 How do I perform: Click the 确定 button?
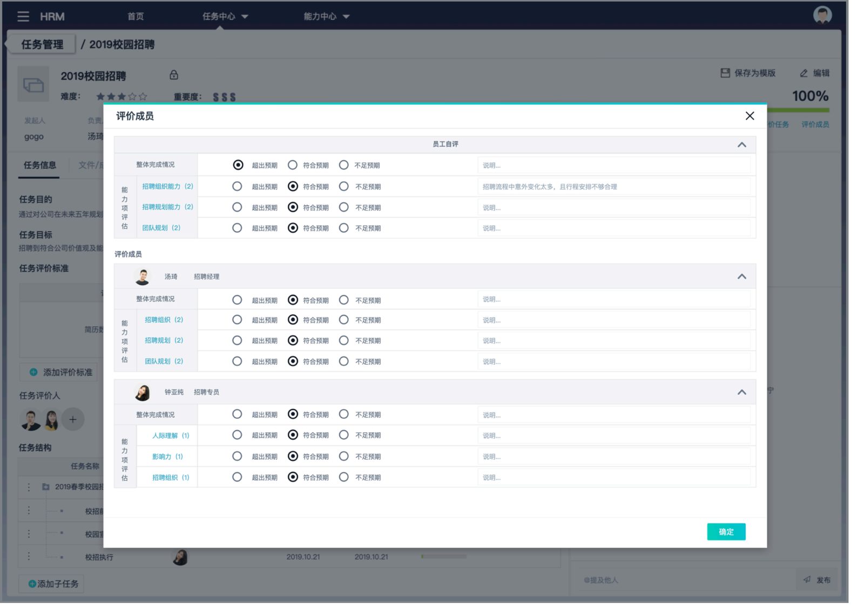(x=726, y=532)
